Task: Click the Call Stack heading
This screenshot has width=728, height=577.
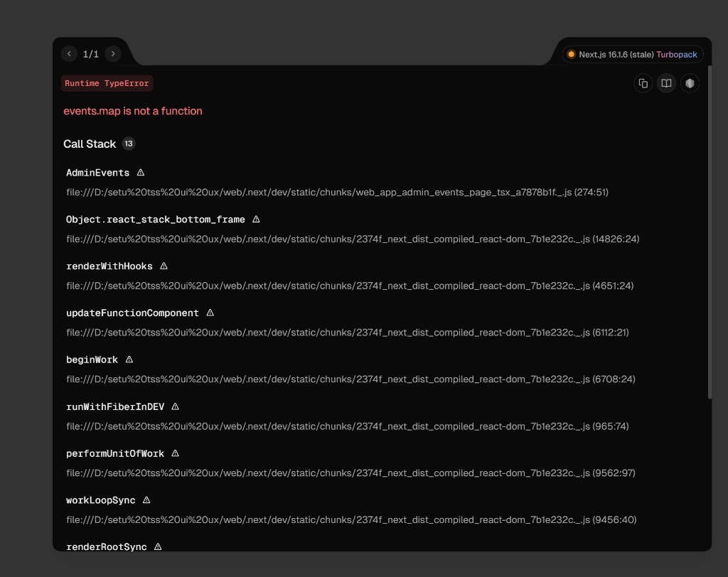Action: (x=90, y=144)
